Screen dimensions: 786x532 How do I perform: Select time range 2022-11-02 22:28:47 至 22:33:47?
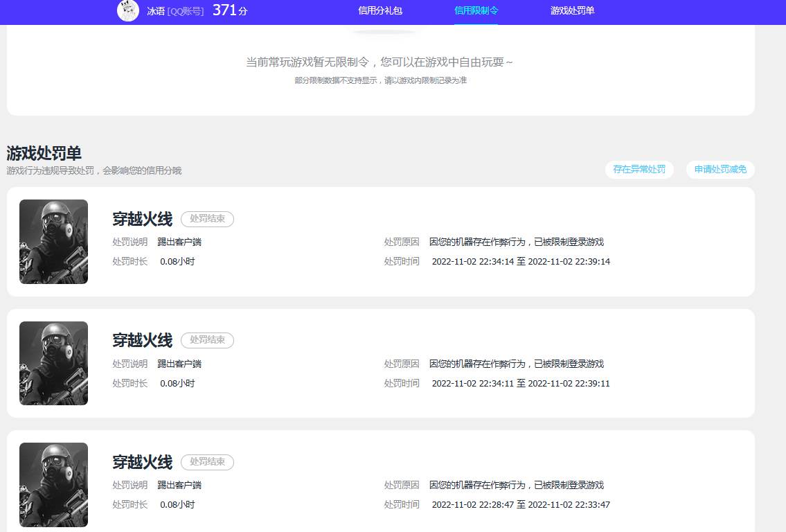point(521,505)
